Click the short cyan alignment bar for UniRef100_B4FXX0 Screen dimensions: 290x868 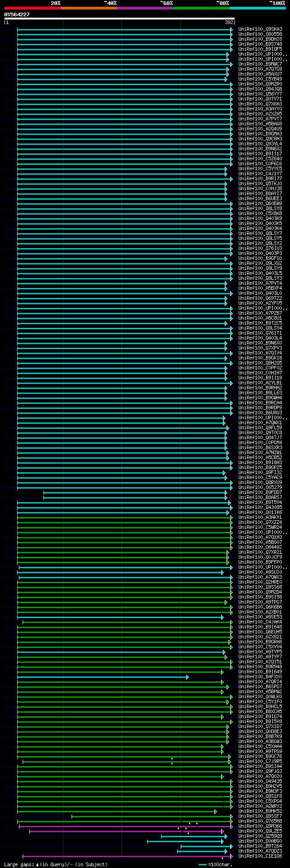[102, 676]
